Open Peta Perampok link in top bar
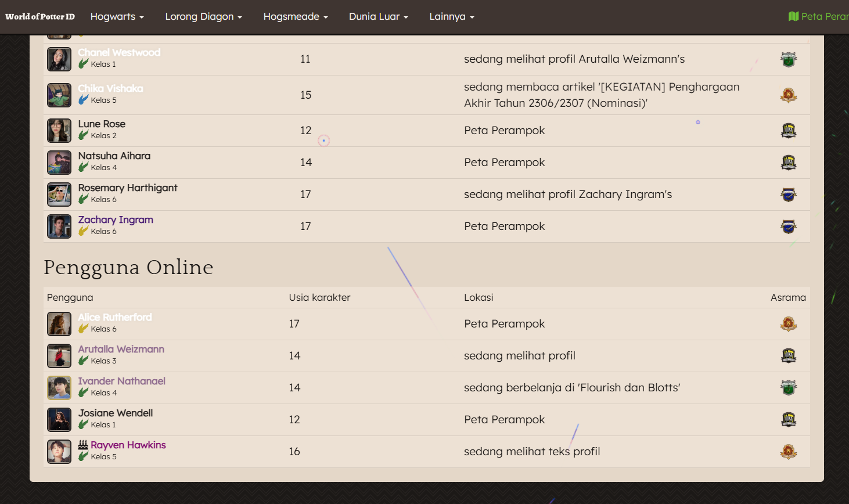The height and width of the screenshot is (504, 849). pyautogui.click(x=824, y=16)
